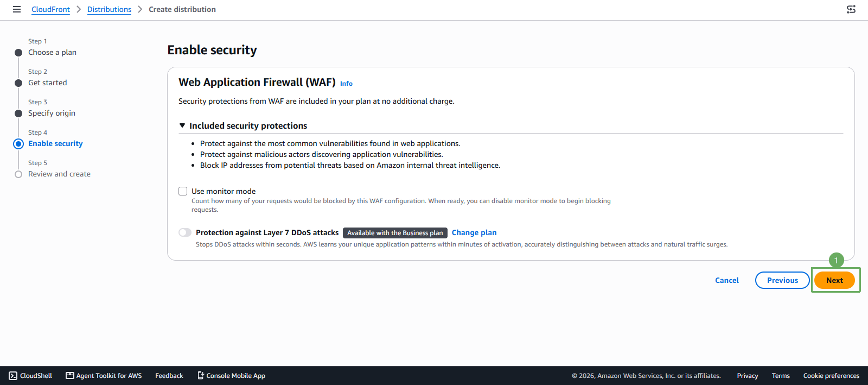Open the Console Mobile App link
Screen dimensions: 868x385
click(231, 376)
